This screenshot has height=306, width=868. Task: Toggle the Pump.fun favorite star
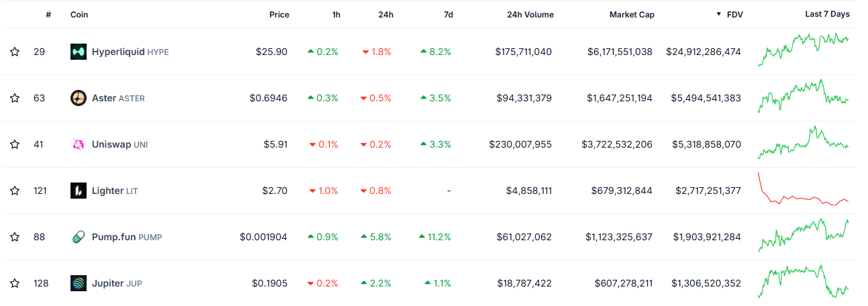tap(15, 237)
